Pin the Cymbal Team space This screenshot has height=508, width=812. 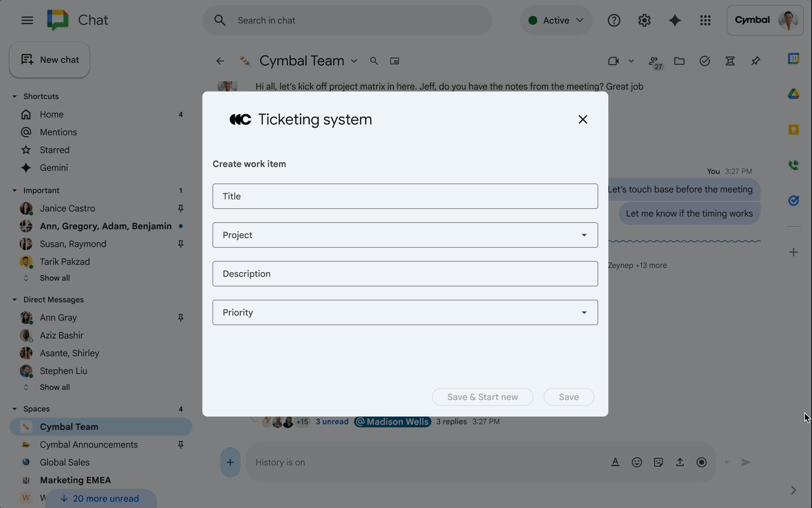click(755, 60)
